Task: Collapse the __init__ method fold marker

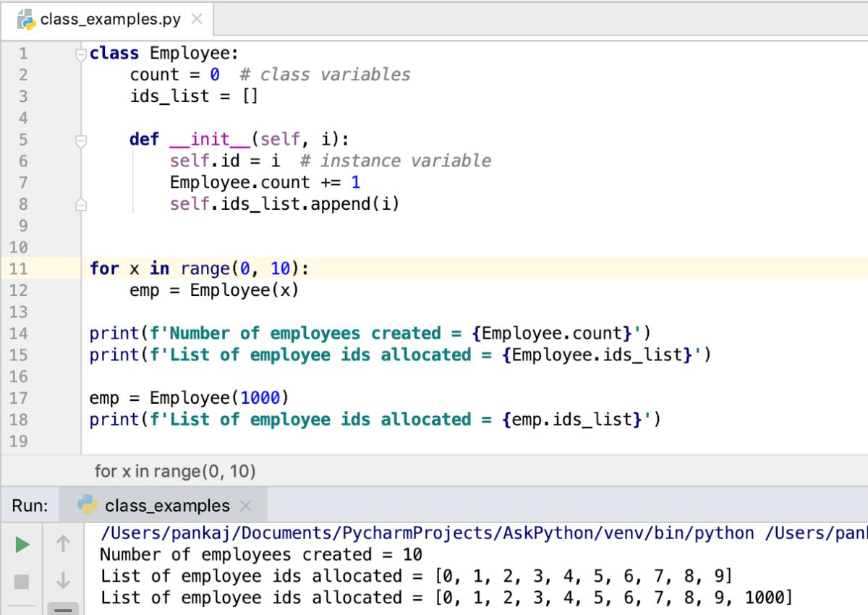Action: (x=81, y=138)
